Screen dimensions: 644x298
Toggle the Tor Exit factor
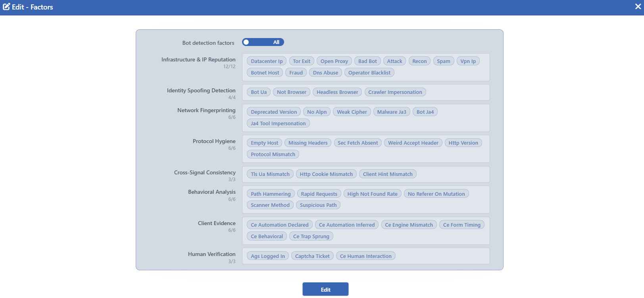coord(302,61)
